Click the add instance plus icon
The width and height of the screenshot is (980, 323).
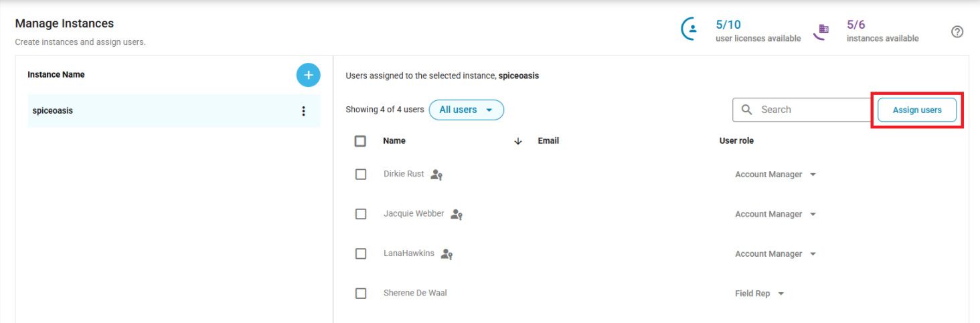308,76
